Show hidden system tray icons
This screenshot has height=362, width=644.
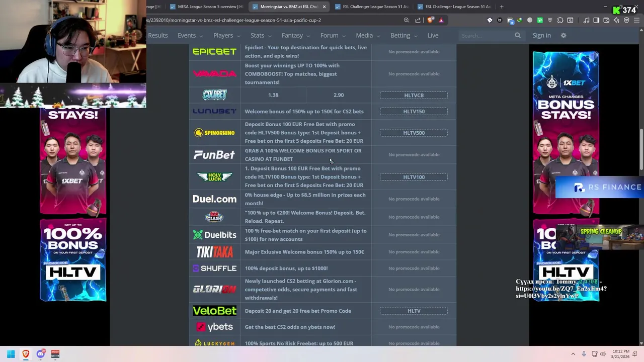point(573,354)
